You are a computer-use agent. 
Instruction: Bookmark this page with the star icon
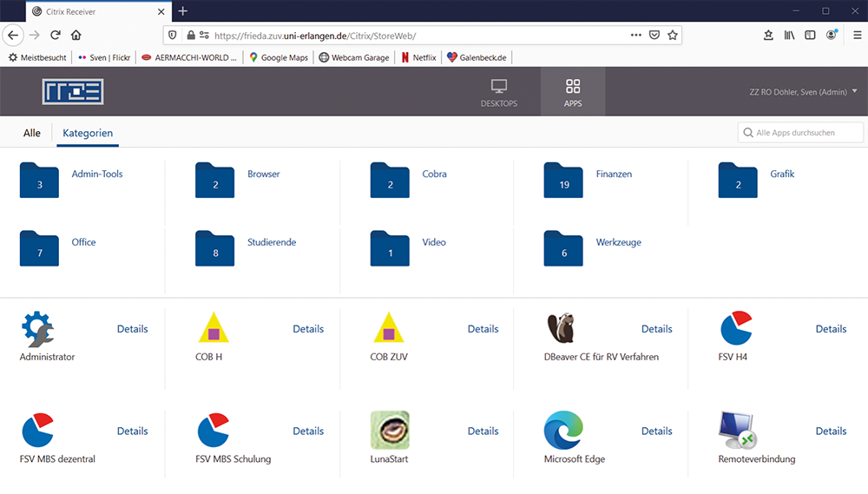point(673,35)
